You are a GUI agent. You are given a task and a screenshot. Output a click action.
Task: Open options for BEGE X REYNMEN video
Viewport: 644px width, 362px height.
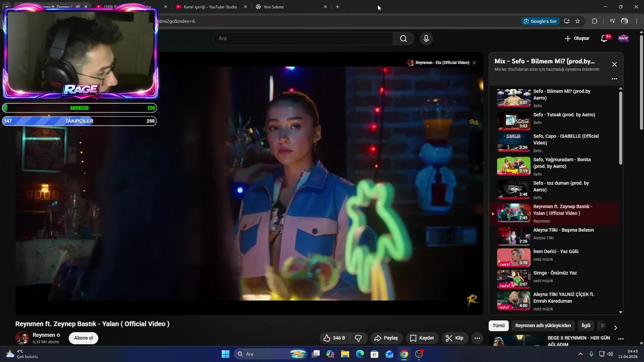[620, 339]
